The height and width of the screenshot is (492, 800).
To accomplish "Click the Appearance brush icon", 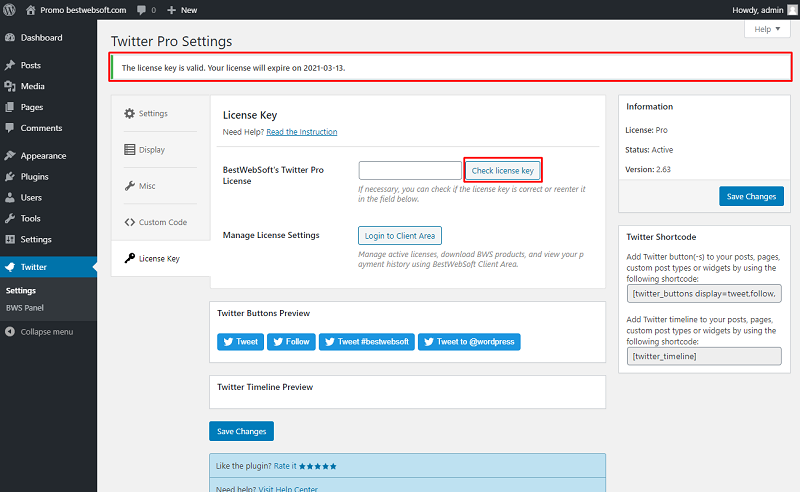I will pyautogui.click(x=10, y=156).
